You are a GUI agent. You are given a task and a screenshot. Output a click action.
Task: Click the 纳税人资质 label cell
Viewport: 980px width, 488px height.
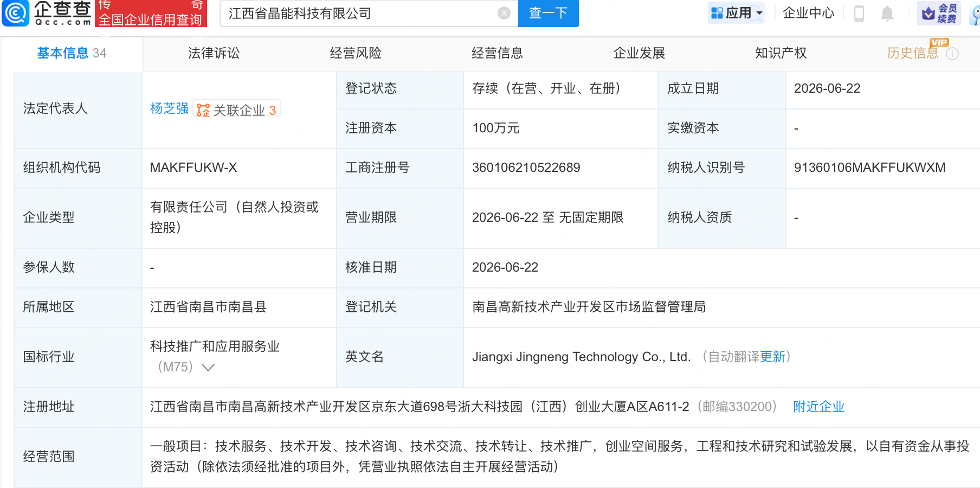tap(722, 218)
